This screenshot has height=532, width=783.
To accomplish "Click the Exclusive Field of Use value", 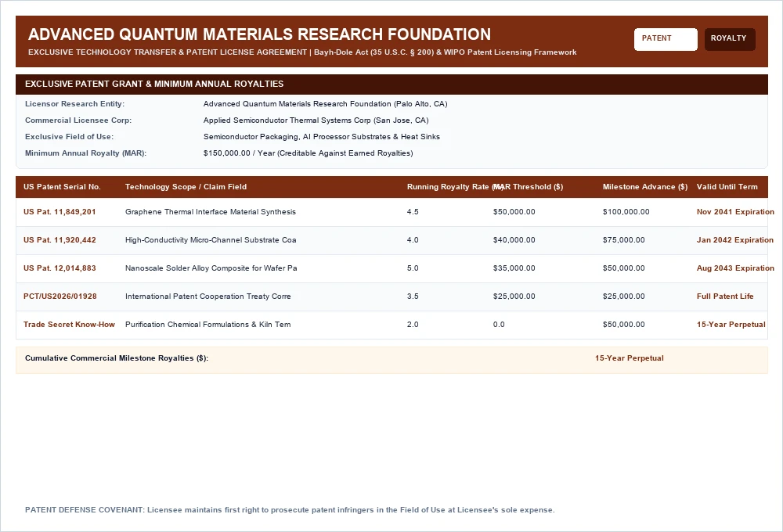I will coord(322,137).
